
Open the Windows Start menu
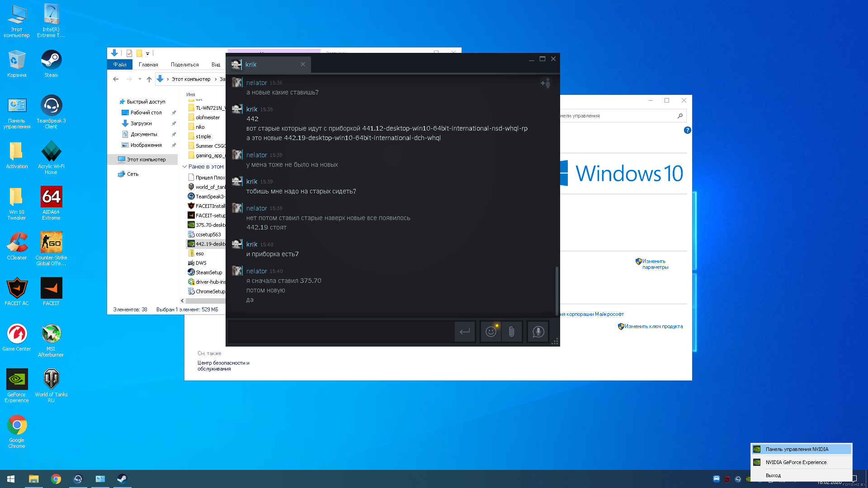tap(11, 479)
